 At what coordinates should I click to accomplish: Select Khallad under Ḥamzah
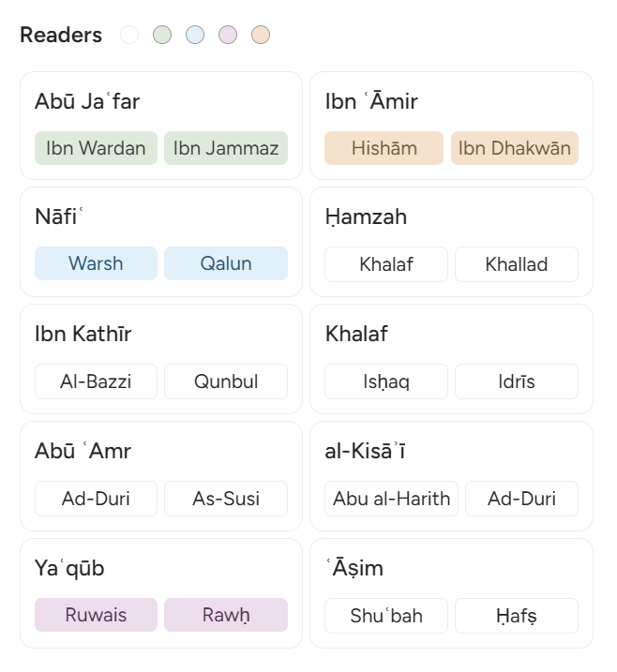517,264
